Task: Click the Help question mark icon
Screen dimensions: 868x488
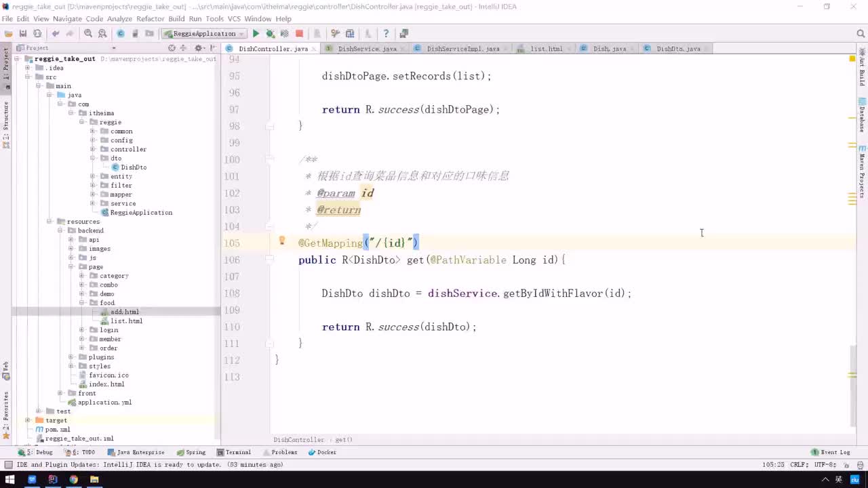Action: tap(386, 33)
